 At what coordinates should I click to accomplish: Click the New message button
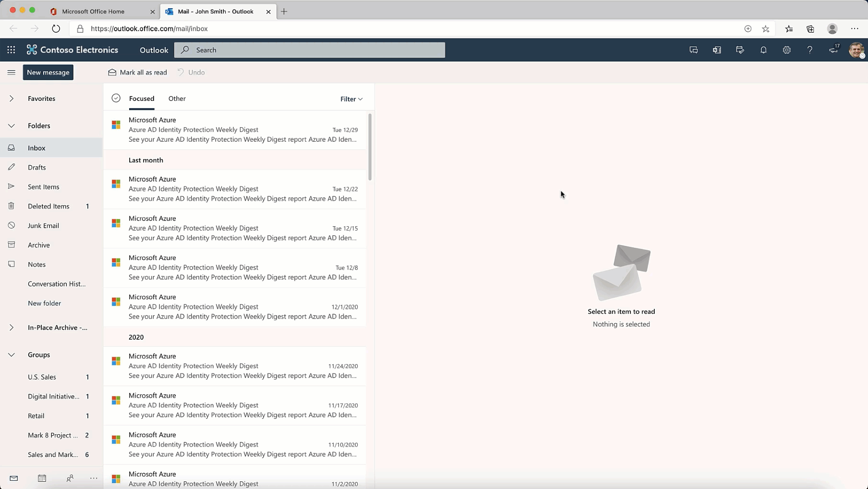(48, 73)
